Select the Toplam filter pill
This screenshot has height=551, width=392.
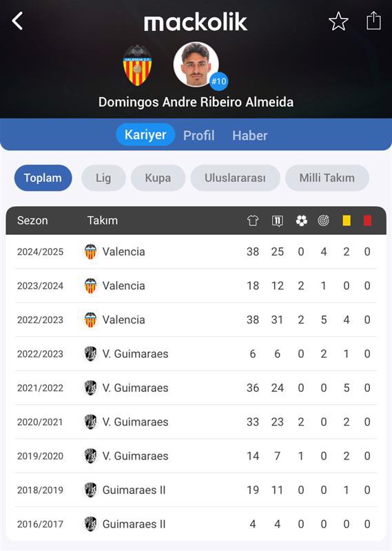tap(43, 178)
